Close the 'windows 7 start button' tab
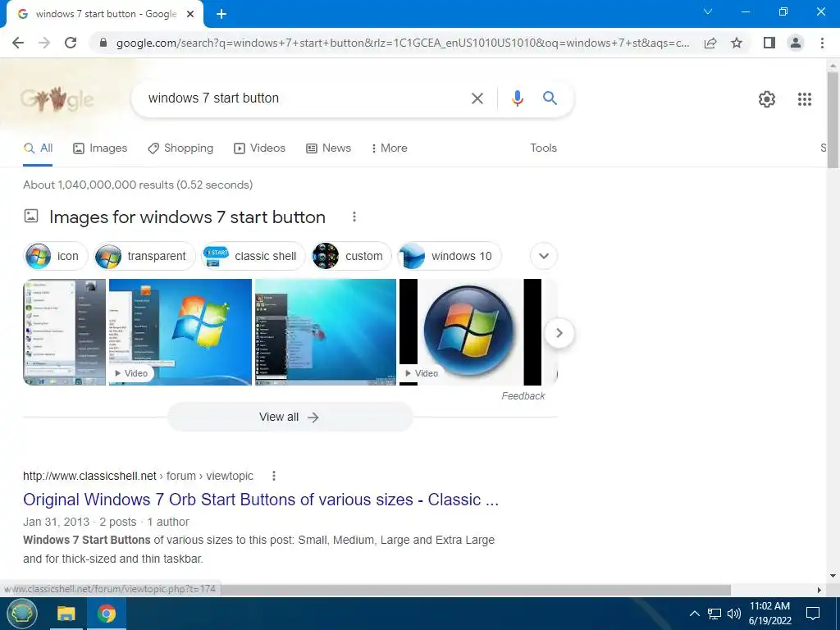The height and width of the screenshot is (630, 840). point(190,14)
